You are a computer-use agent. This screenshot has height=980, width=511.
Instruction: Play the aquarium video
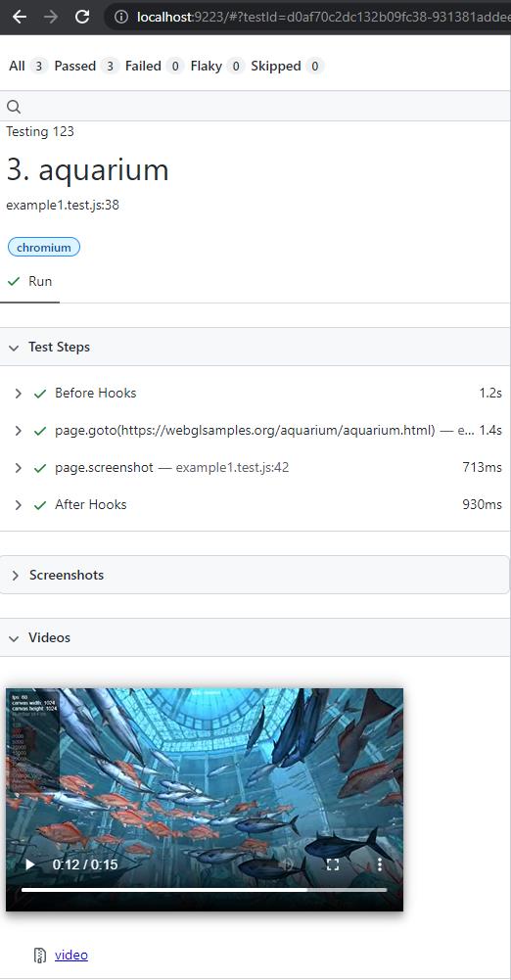[29, 865]
